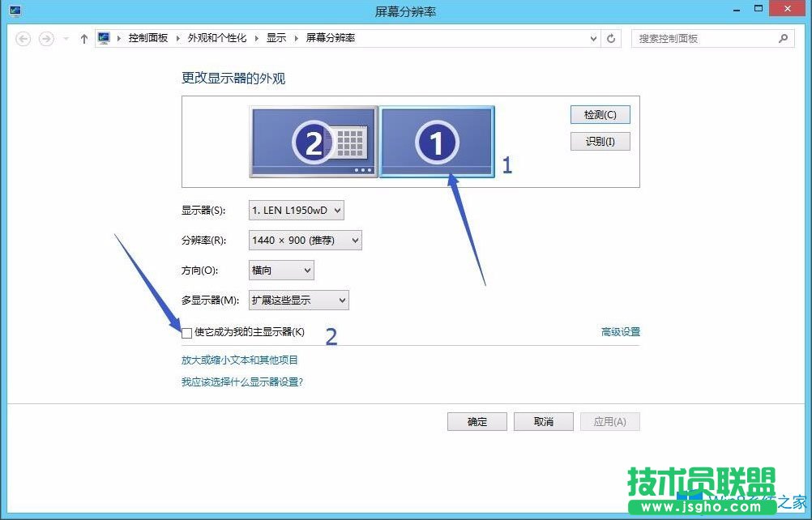Enable 使它成为我的主显示器 checkbox
The image size is (812, 520).
pyautogui.click(x=186, y=332)
